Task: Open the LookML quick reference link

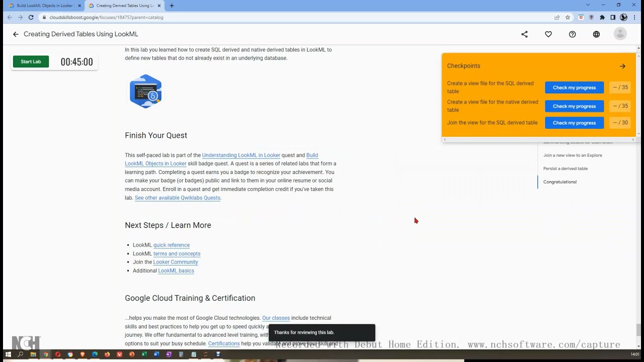Action: click(172, 245)
